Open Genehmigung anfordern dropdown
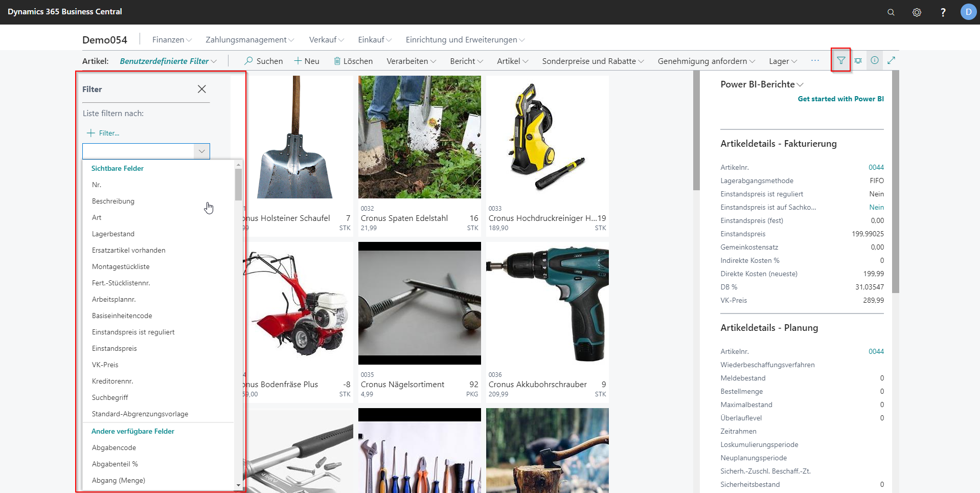This screenshot has width=980, height=493. pyautogui.click(x=706, y=61)
